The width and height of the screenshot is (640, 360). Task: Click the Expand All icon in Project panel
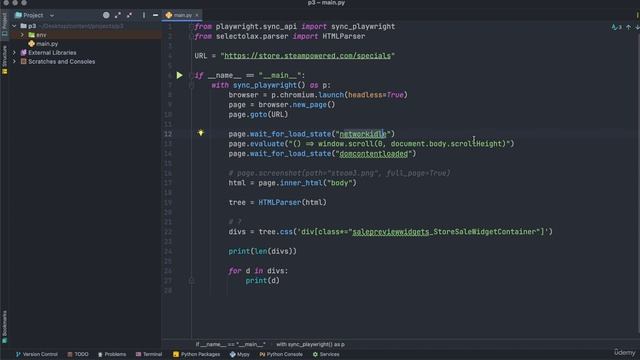click(118, 15)
